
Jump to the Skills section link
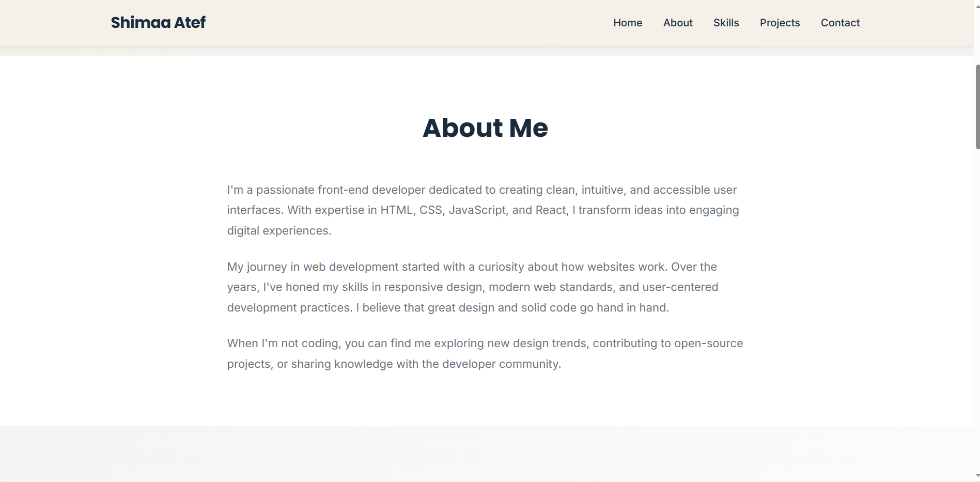[726, 23]
